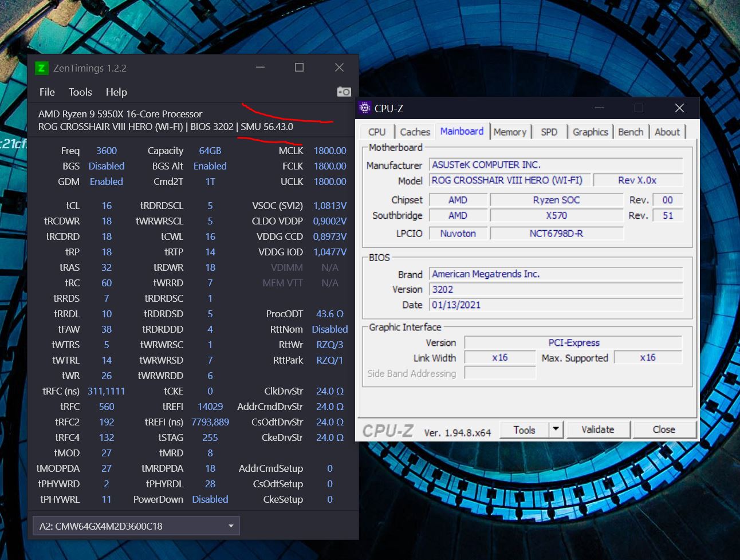Screen dimensions: 740x560
Task: Click the tSTAG value 255
Action: point(210,437)
